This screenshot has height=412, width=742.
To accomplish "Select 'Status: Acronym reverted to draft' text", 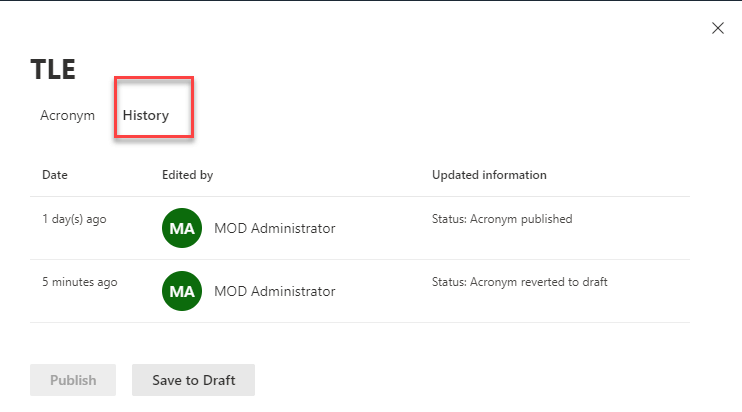I will coord(519,282).
